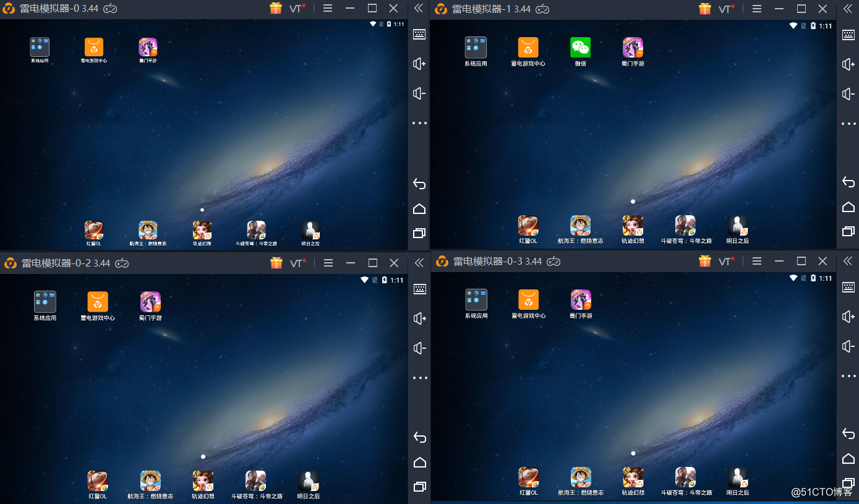Screen dimensions: 859x504
Task: Open hamburger menu of 雷电模拟器-0-3
Action: [x=757, y=261]
